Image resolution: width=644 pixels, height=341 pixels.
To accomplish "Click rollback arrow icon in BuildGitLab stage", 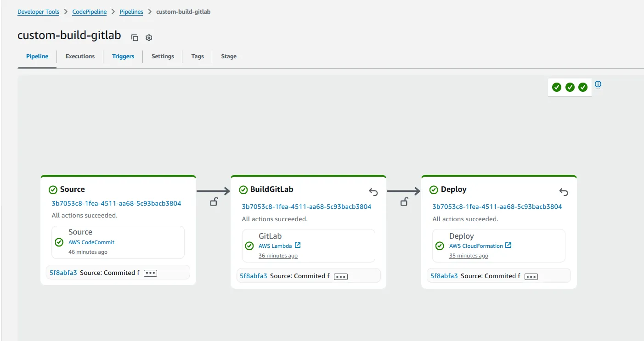I will click(x=373, y=192).
